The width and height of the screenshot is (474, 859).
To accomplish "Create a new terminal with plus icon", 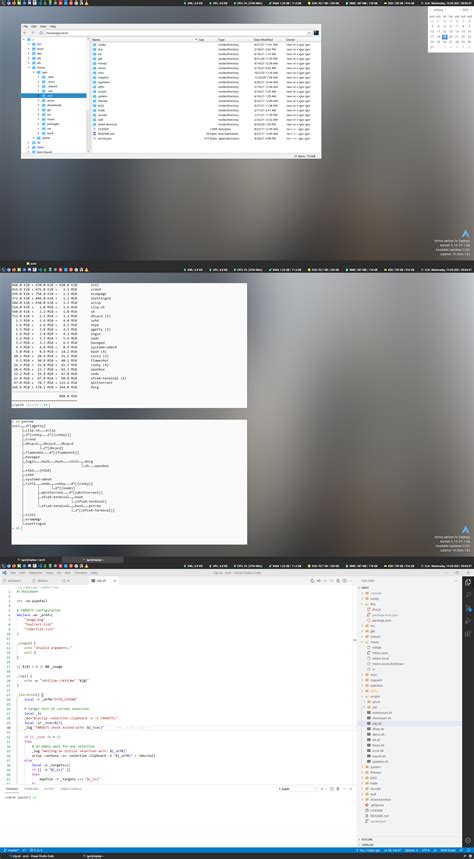I will 322,789.
